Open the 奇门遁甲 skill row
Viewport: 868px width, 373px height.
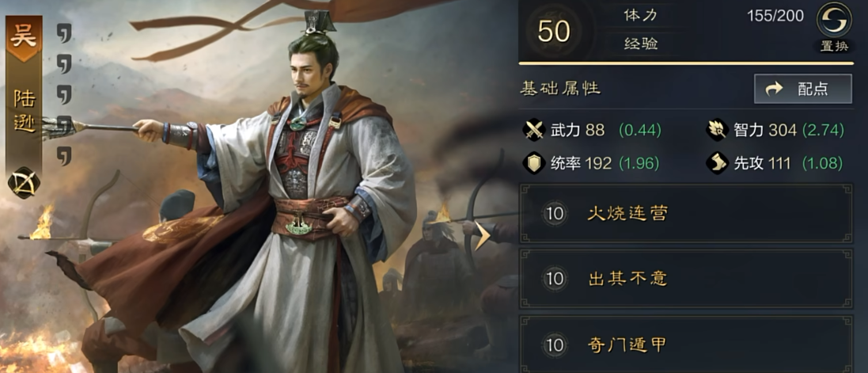tap(685, 344)
